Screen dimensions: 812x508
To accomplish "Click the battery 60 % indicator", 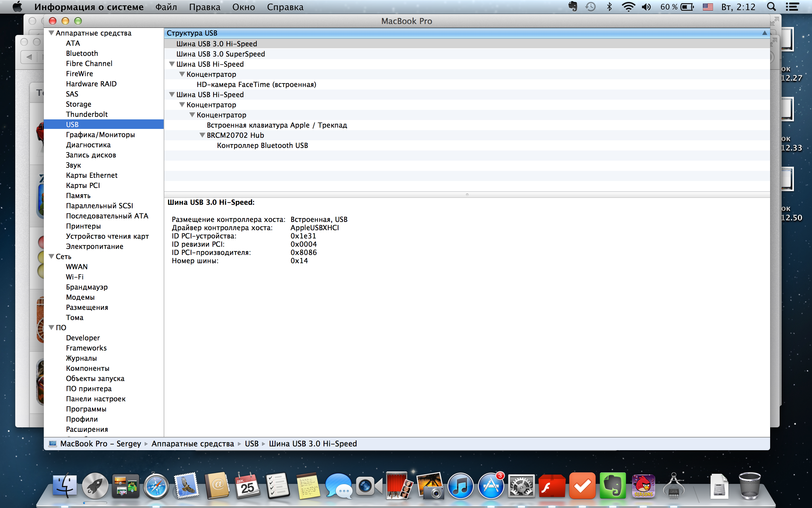I will pos(677,7).
